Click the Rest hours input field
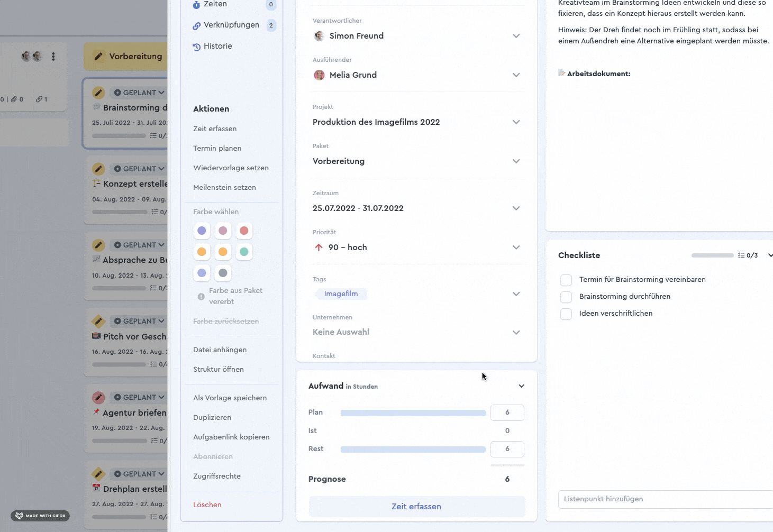Viewport: 773px width, 532px height. click(507, 449)
